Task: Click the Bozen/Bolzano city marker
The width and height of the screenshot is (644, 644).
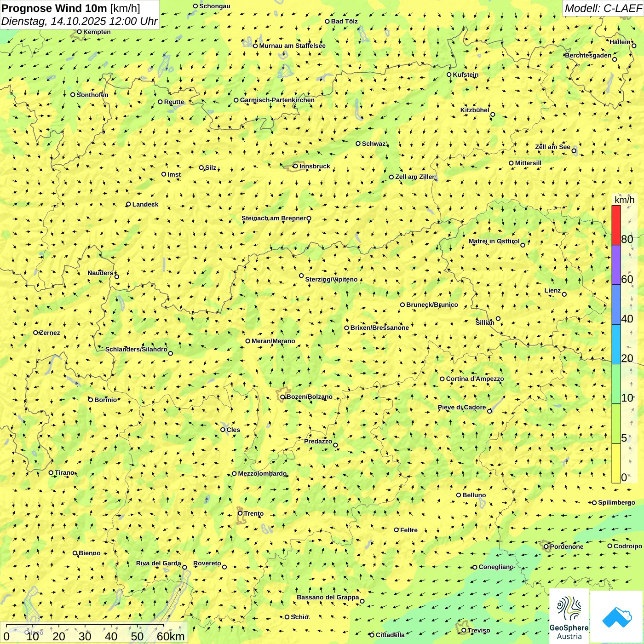Action: pyautogui.click(x=282, y=397)
